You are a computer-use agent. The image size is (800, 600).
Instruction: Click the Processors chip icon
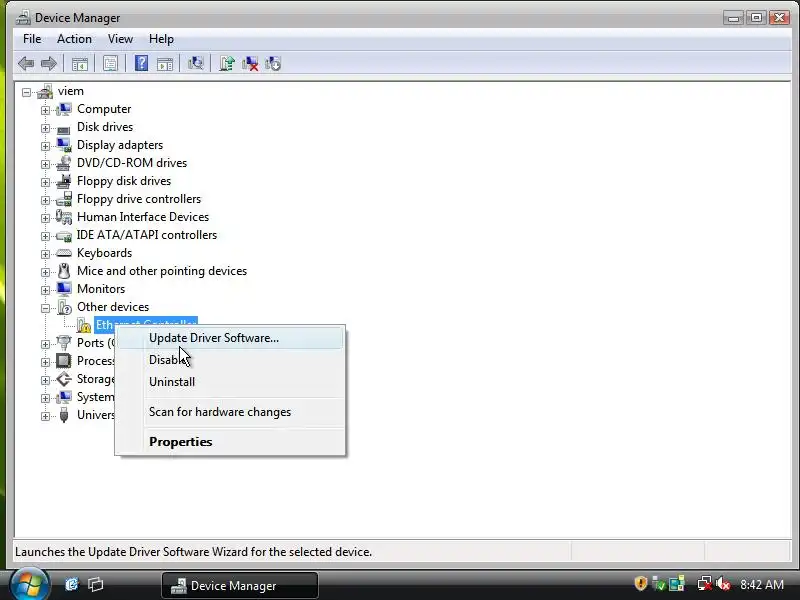(64, 361)
